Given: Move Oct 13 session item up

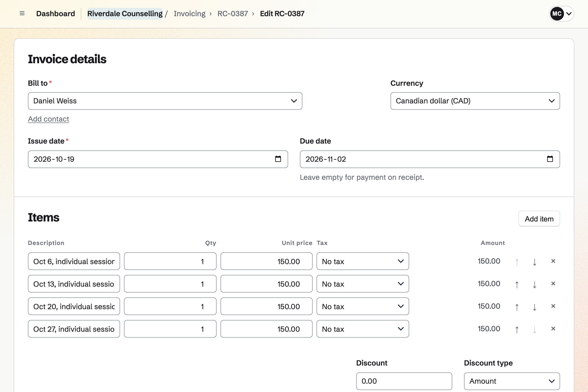Looking at the screenshot, I should tap(517, 284).
